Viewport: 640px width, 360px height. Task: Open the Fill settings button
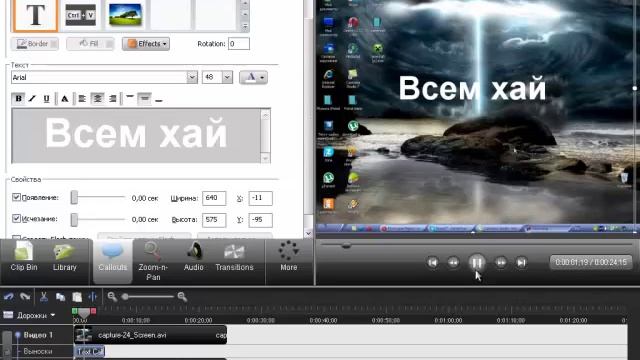click(x=90, y=44)
